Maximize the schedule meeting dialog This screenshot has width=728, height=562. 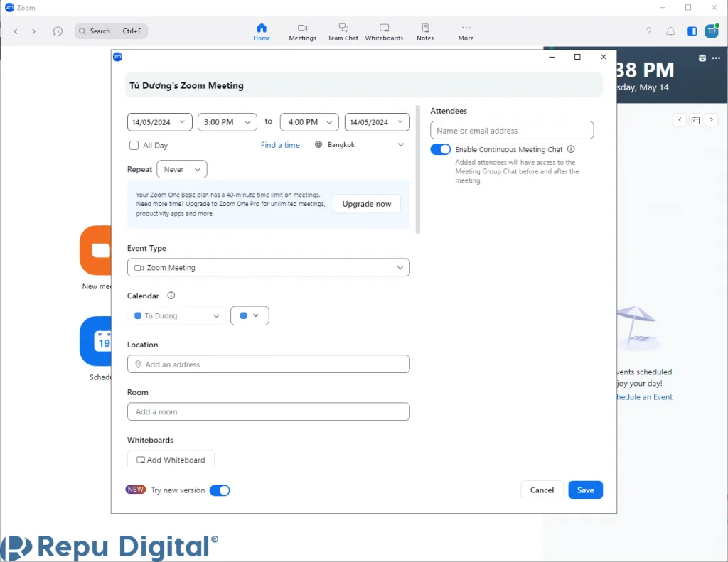point(577,57)
